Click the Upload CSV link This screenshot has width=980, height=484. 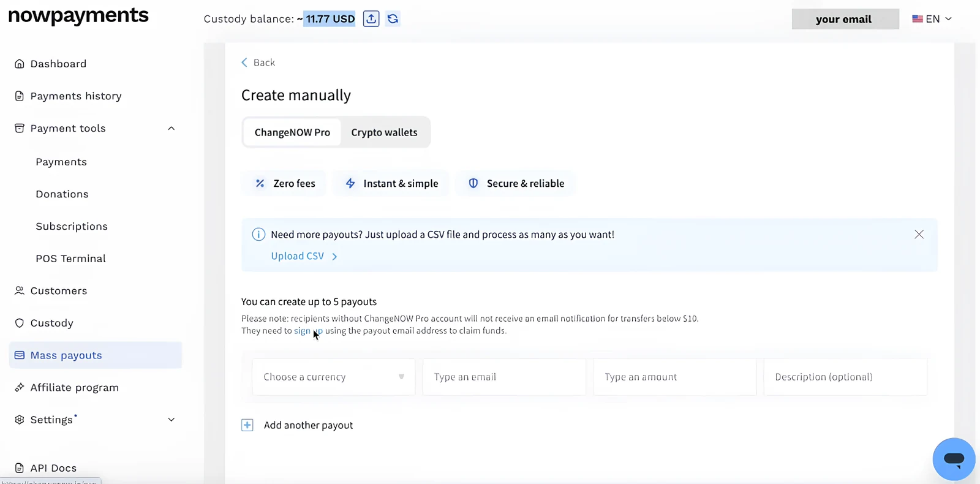pos(304,256)
